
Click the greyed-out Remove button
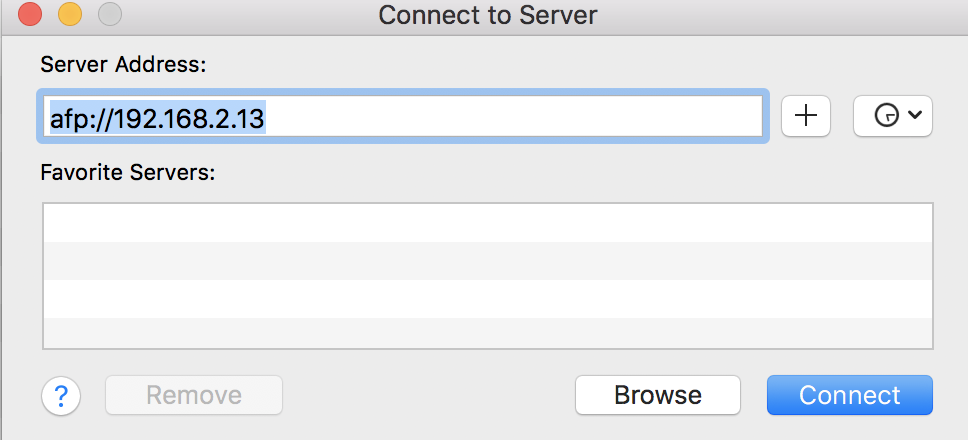pos(194,395)
